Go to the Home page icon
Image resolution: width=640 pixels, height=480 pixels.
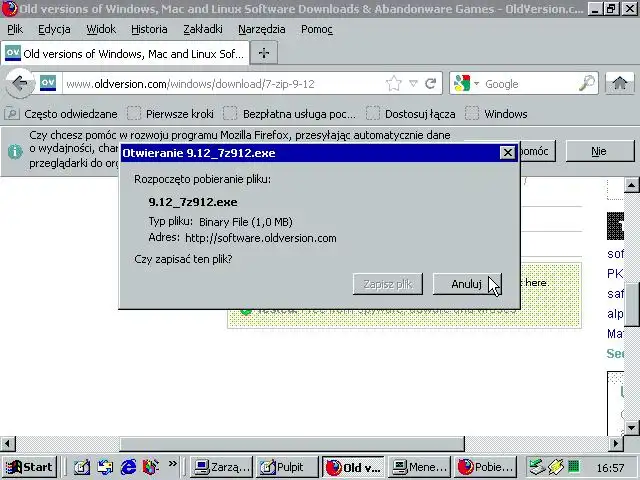620,83
